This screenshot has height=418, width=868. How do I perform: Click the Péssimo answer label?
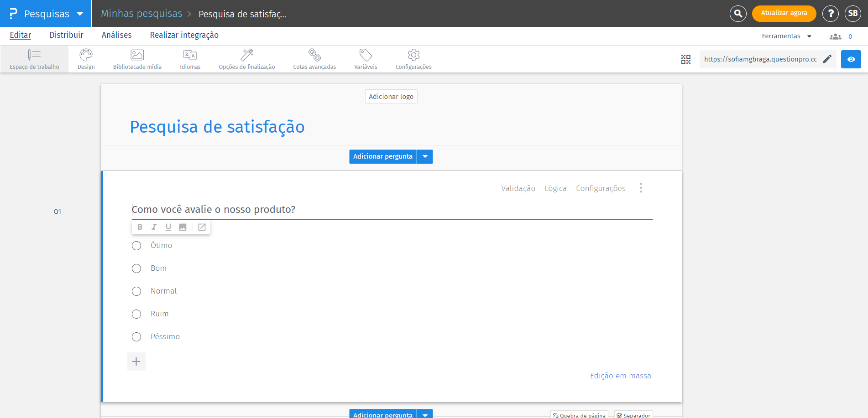point(165,336)
